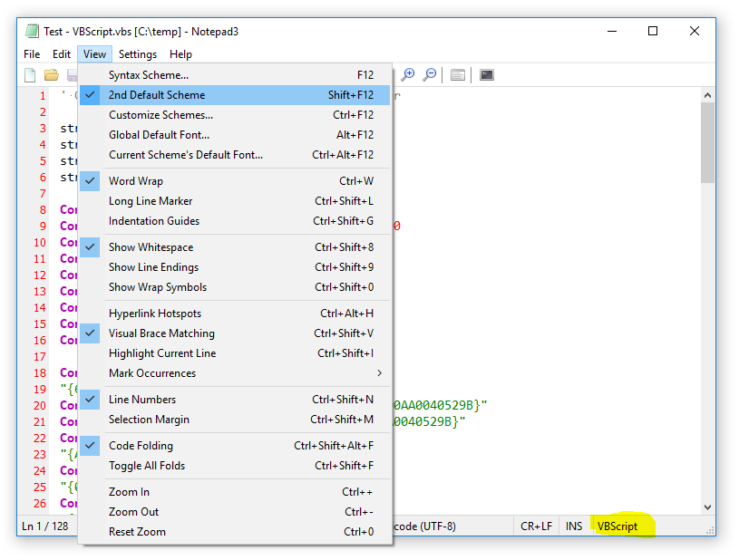
Task: Click the command console toolbar icon
Action: click(x=487, y=75)
